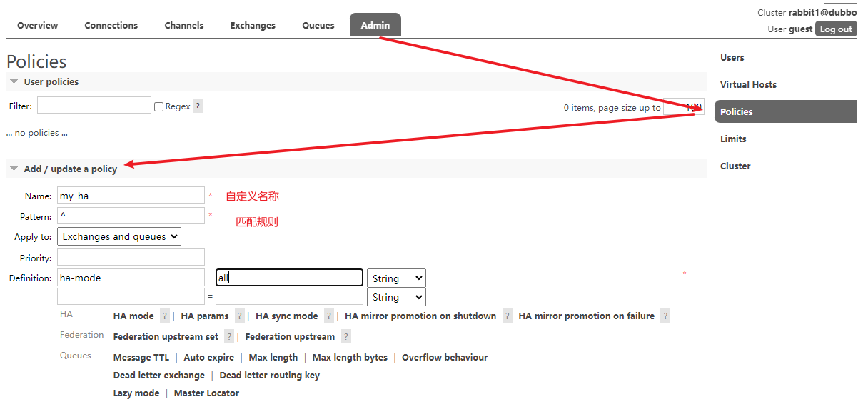
Task: Insert Lazy mode definition key
Action: pyautogui.click(x=136, y=393)
